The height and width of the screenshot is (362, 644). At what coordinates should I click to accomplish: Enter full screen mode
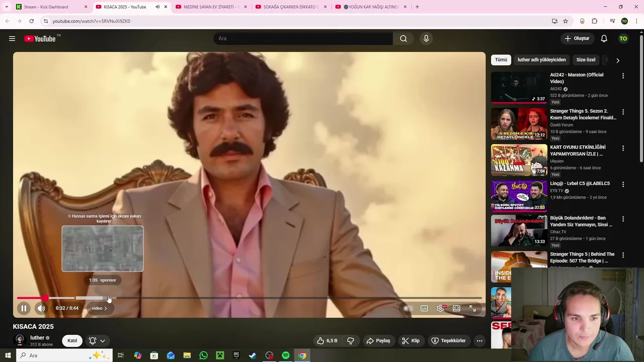point(472,308)
